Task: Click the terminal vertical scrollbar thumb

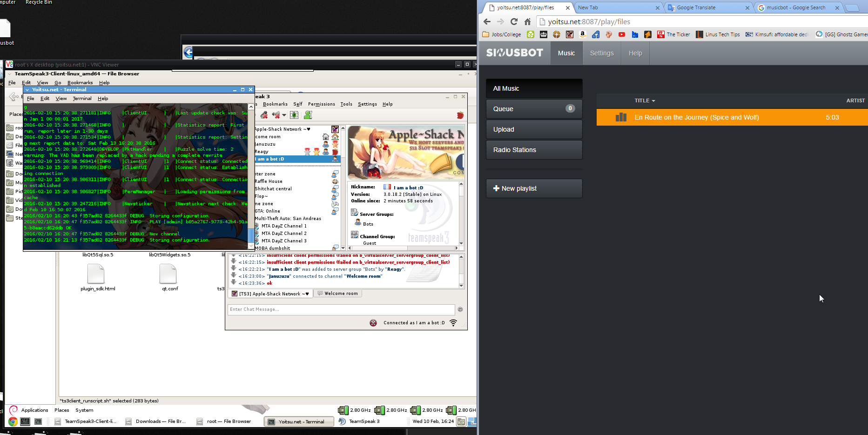Action: [251, 234]
